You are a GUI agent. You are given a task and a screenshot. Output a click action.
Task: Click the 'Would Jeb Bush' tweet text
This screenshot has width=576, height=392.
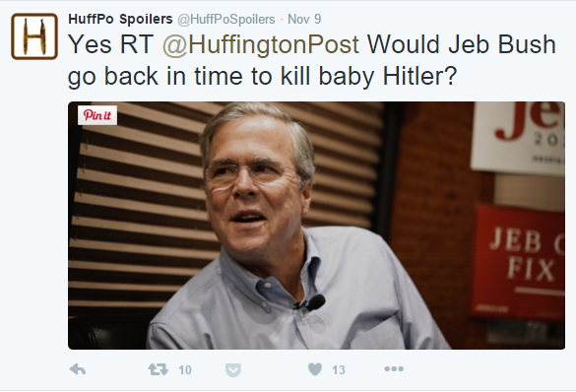coord(461,44)
